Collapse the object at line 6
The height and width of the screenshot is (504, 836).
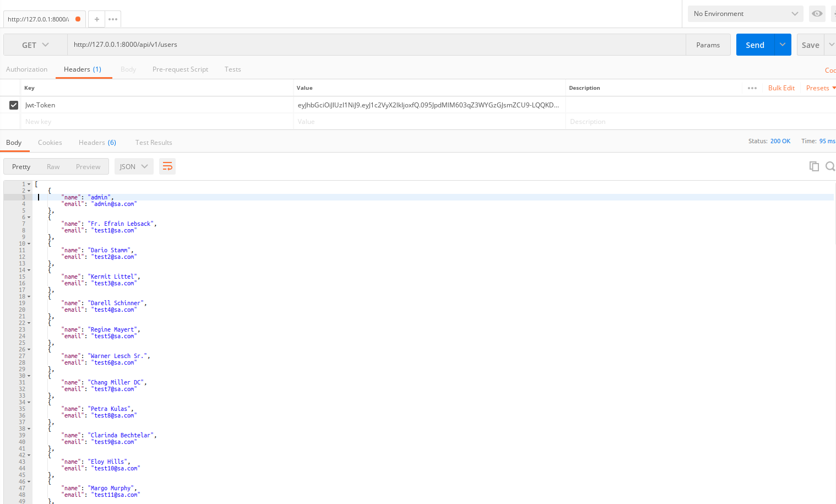click(x=29, y=217)
